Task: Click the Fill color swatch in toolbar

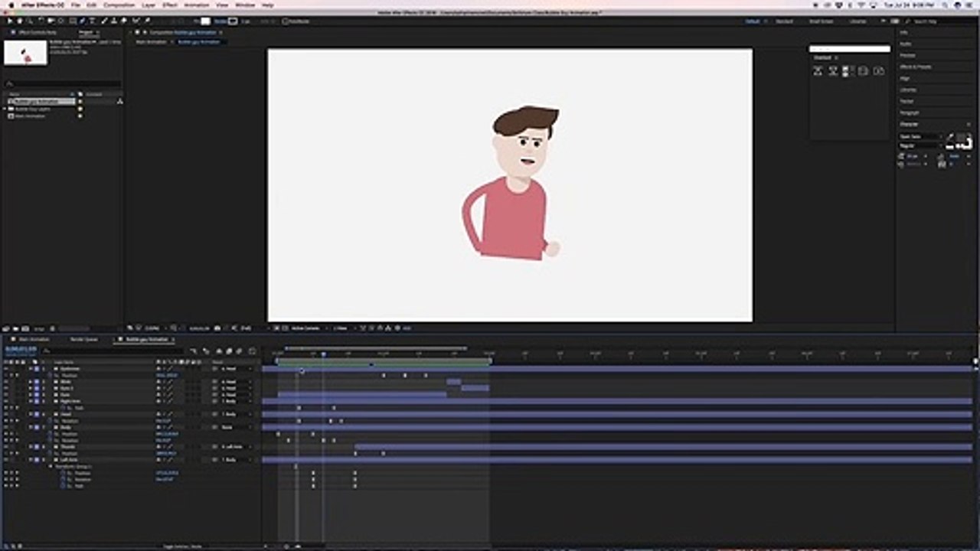Action: pyautogui.click(x=205, y=21)
